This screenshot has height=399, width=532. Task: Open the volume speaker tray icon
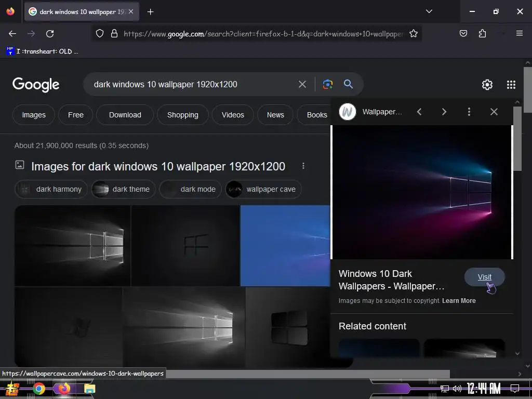pos(457,389)
